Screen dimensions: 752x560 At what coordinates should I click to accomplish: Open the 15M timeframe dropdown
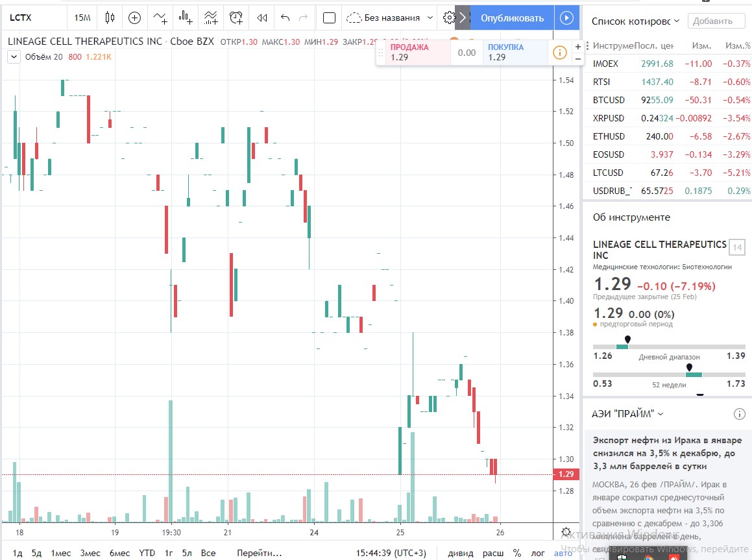(82, 18)
